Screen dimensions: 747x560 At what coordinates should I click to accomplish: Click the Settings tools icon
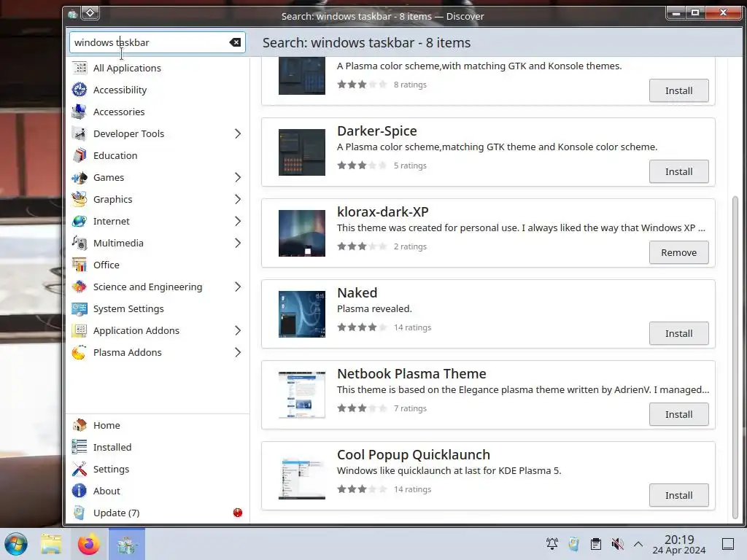[80, 469]
